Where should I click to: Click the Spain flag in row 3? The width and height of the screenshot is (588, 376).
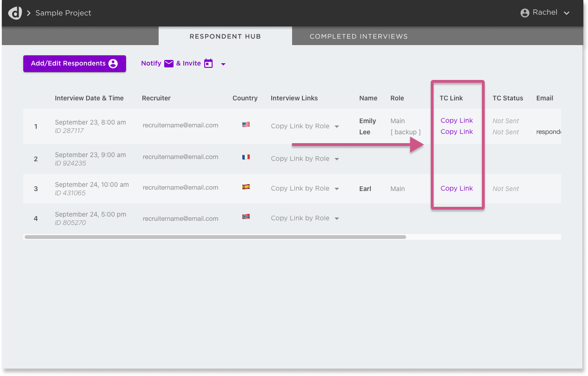pos(246,187)
